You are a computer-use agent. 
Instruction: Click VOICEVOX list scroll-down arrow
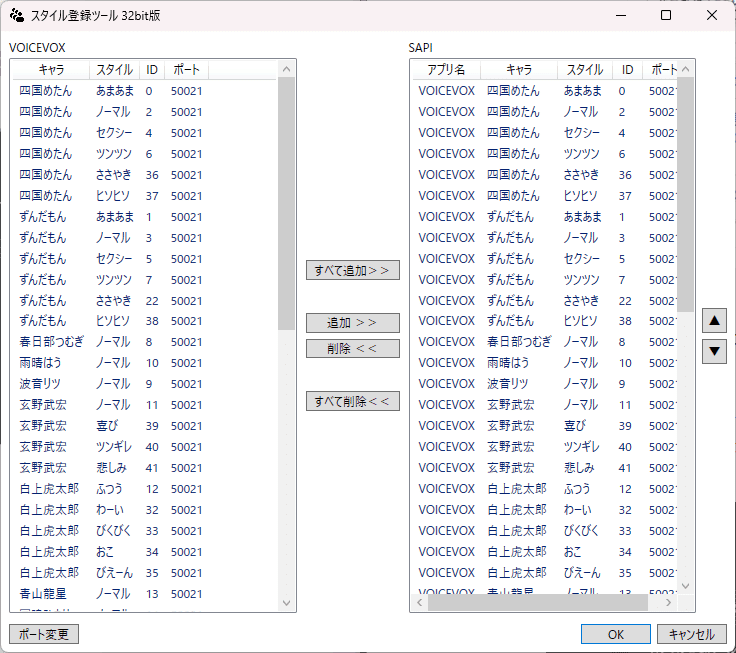[286, 603]
